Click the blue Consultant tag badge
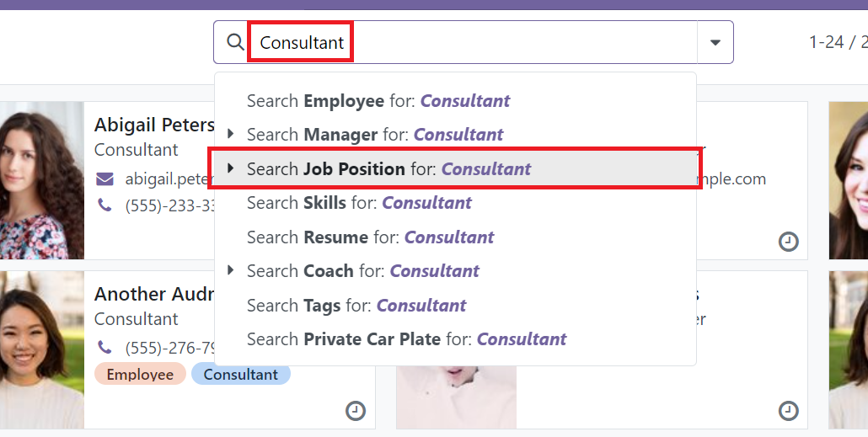The height and width of the screenshot is (437, 868). [x=240, y=375]
